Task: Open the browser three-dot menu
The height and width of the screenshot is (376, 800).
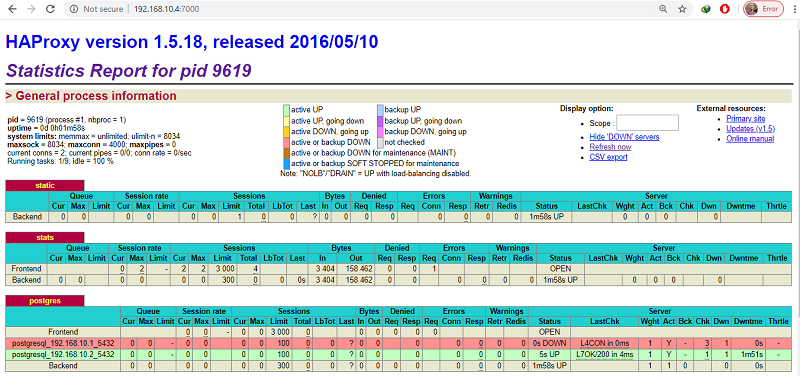Action: (x=794, y=9)
